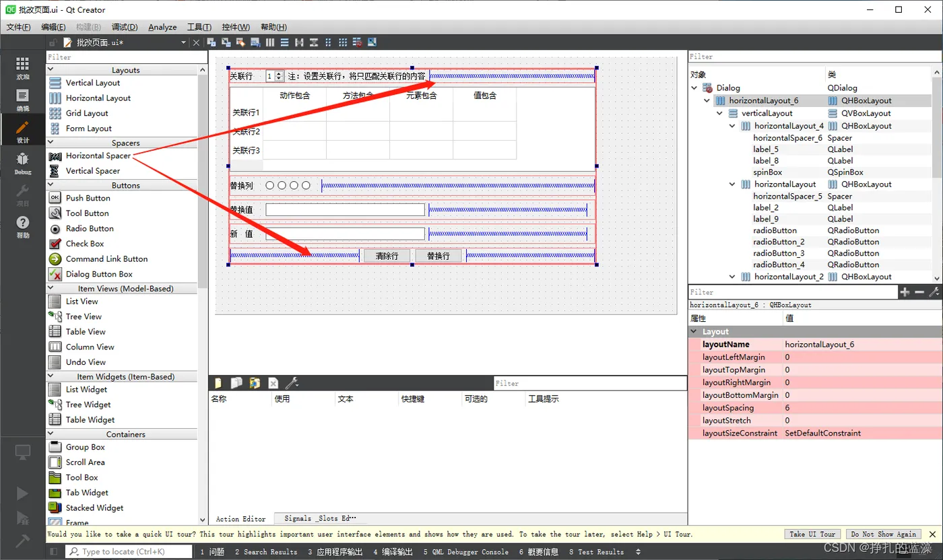Collapse horizontalLayout_4 node in object tree
943x560 pixels.
pyautogui.click(x=732, y=126)
